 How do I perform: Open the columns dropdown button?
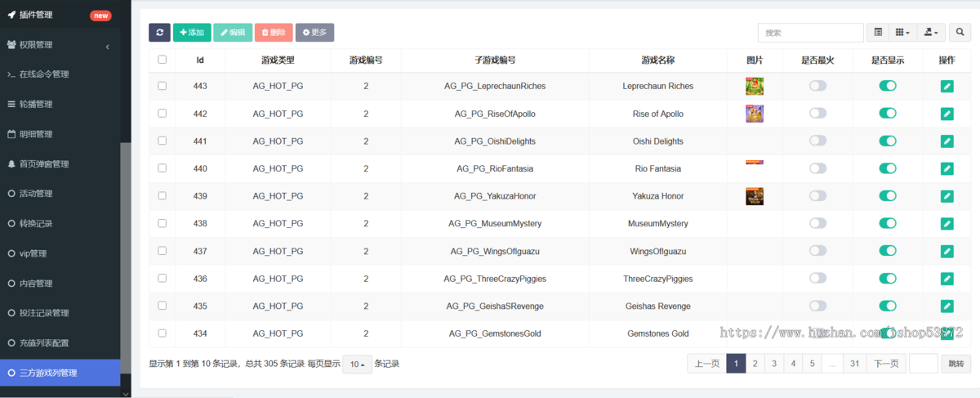click(x=902, y=33)
